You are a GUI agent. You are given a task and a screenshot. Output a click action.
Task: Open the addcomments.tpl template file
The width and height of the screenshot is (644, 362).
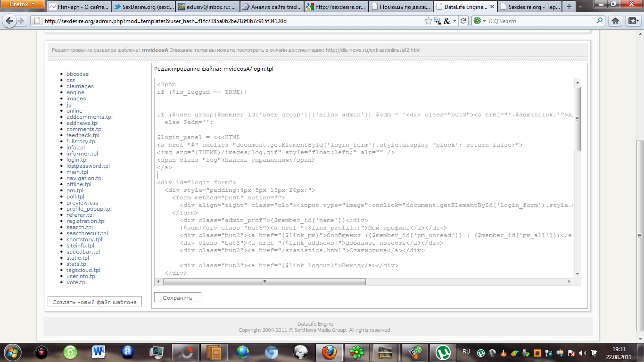click(x=90, y=117)
